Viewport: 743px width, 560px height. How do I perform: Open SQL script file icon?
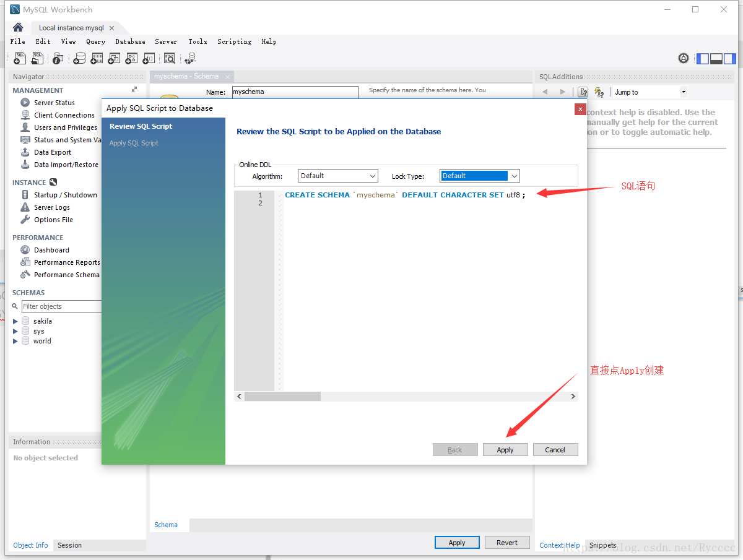[38, 58]
